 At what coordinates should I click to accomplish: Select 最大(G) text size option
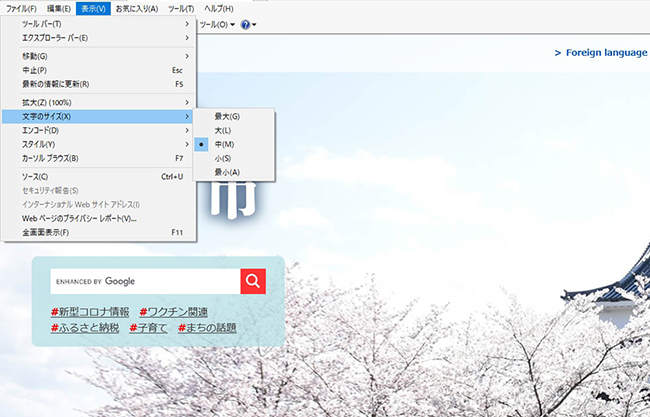(x=227, y=117)
